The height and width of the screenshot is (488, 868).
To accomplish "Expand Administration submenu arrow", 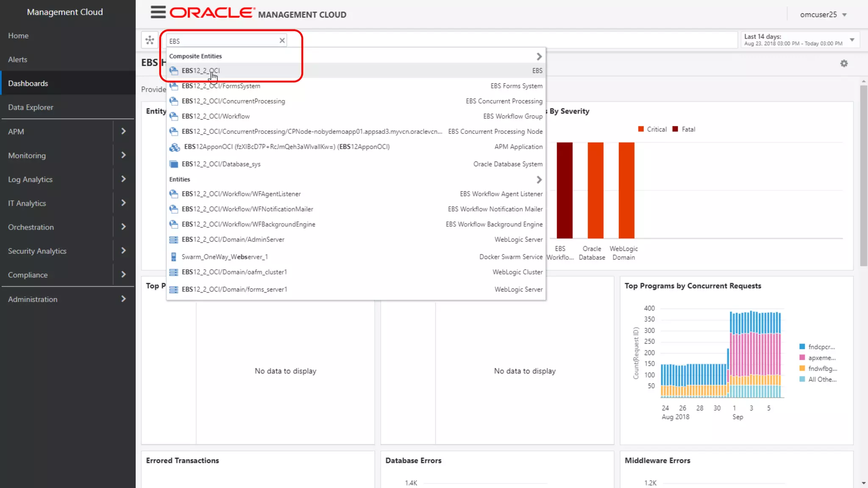I will click(x=123, y=299).
